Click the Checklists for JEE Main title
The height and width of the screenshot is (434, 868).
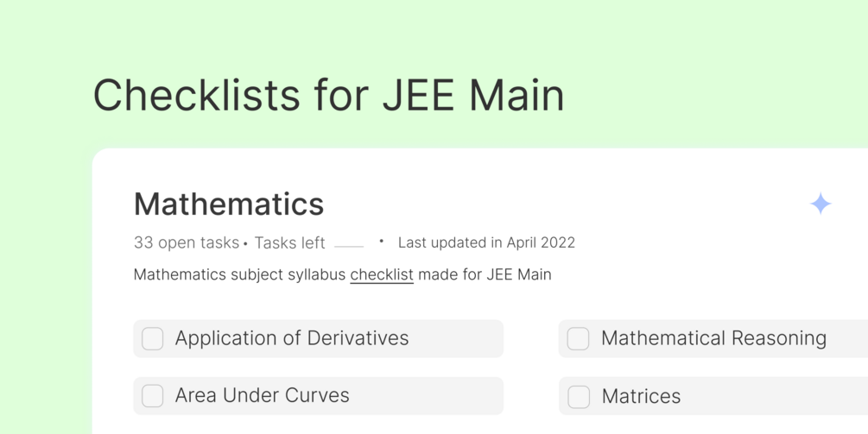[328, 95]
